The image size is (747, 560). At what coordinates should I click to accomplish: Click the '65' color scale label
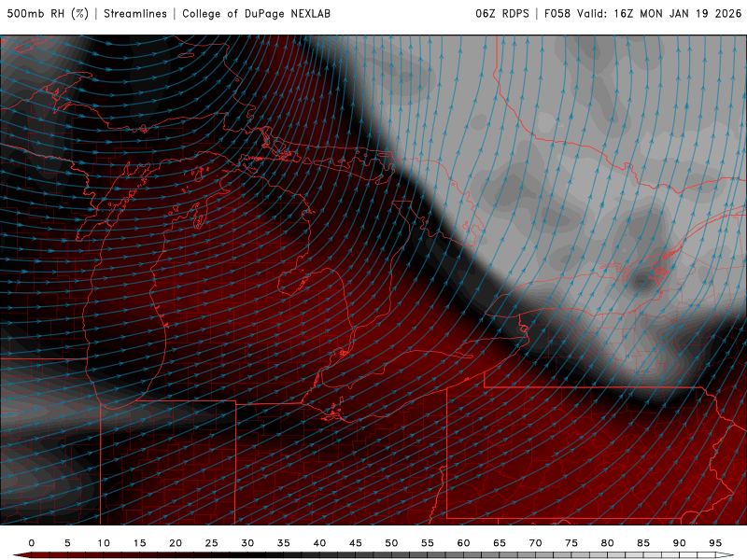500,543
